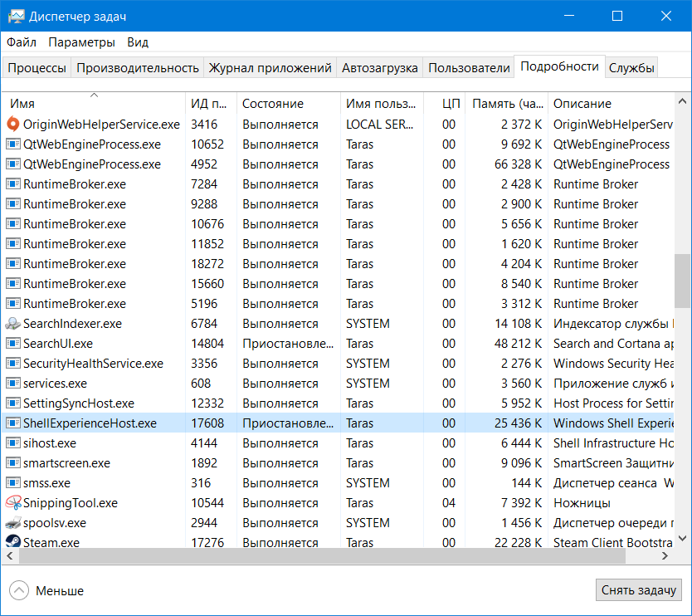Switch to the Процессы tab

37,68
